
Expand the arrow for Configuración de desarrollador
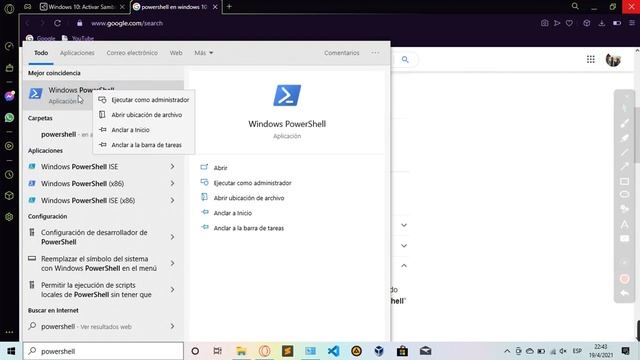point(172,237)
